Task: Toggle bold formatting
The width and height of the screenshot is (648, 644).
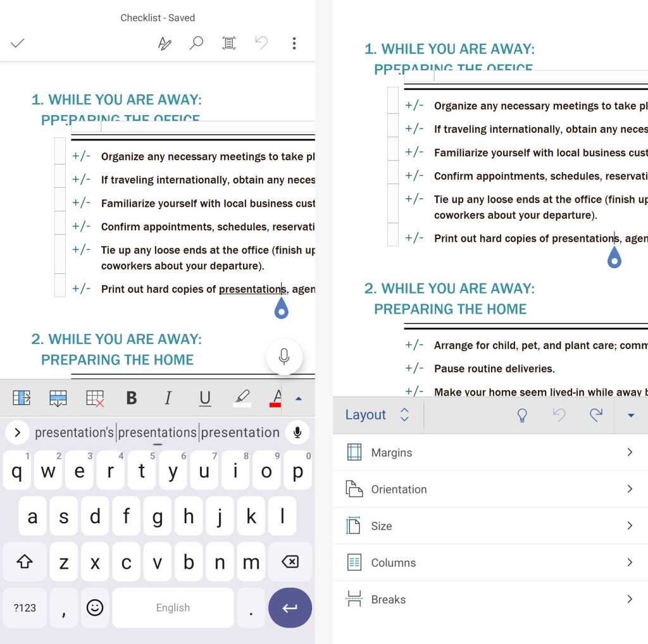Action: click(132, 398)
